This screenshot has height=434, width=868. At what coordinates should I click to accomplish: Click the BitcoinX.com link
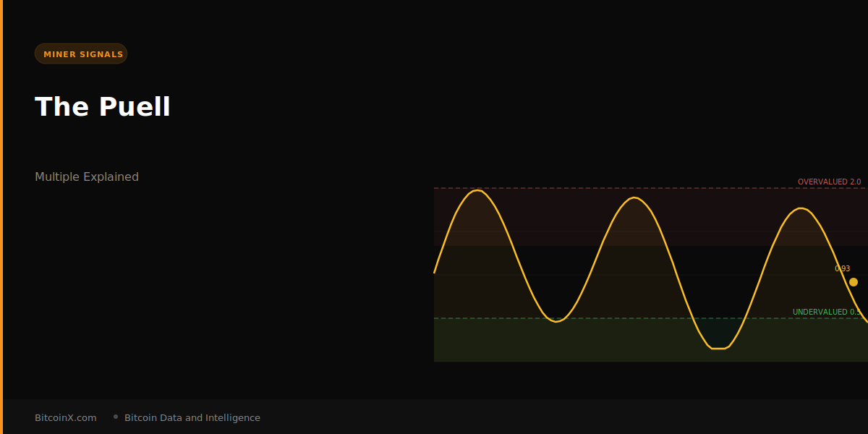[x=65, y=417]
